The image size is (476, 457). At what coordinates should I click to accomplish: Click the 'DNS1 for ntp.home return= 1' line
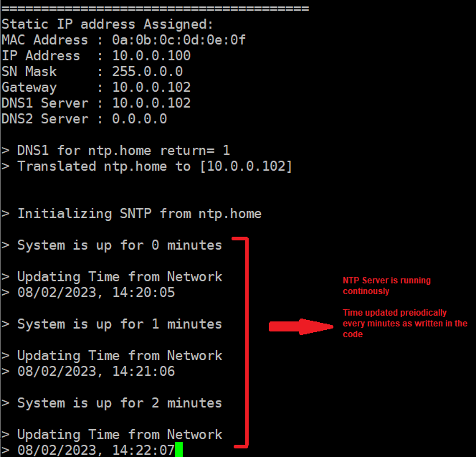[x=115, y=151]
